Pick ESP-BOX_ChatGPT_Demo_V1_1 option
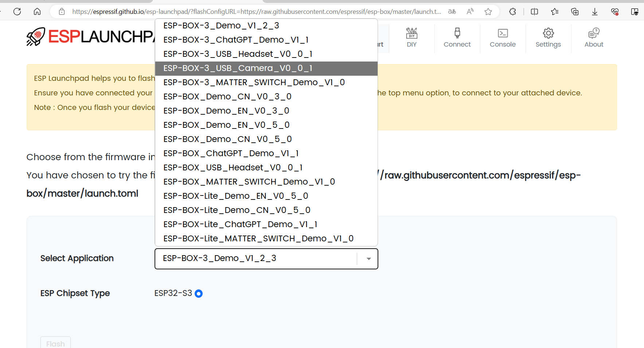This screenshot has height=348, width=644. [266, 153]
